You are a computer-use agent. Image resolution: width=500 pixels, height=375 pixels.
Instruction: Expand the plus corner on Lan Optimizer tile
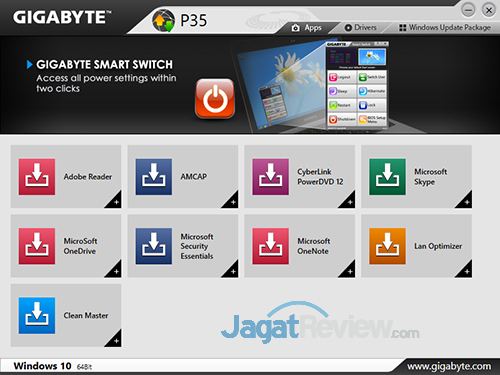(466, 271)
